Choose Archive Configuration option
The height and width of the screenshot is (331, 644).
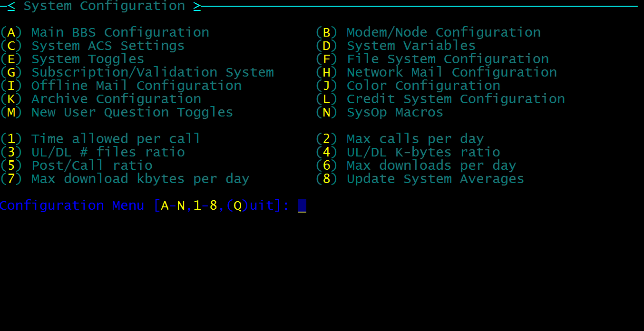click(101, 99)
